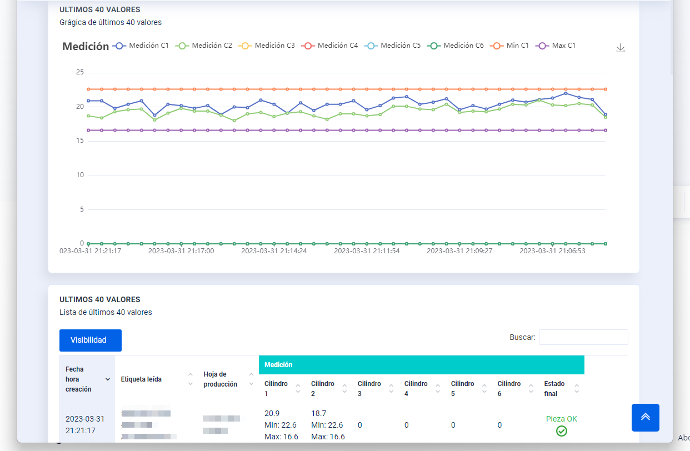
Task: Focus the Buscar search field
Action: 584,337
